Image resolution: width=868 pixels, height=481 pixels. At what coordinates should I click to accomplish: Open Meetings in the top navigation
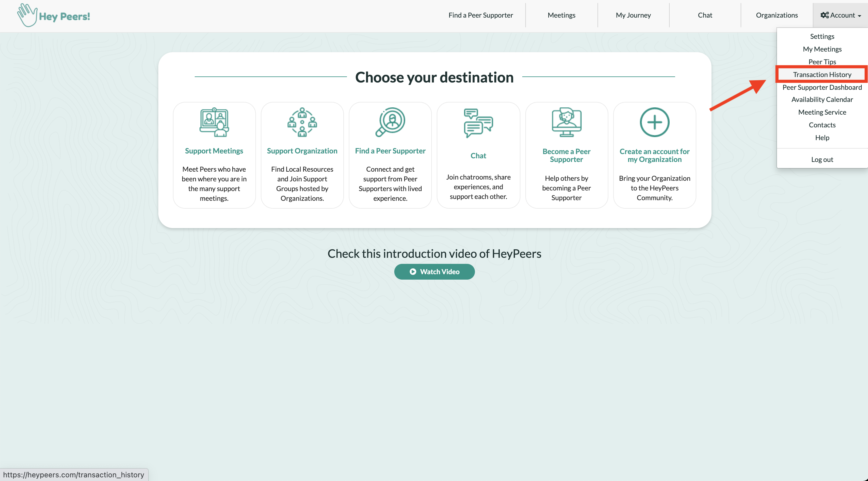pyautogui.click(x=561, y=15)
